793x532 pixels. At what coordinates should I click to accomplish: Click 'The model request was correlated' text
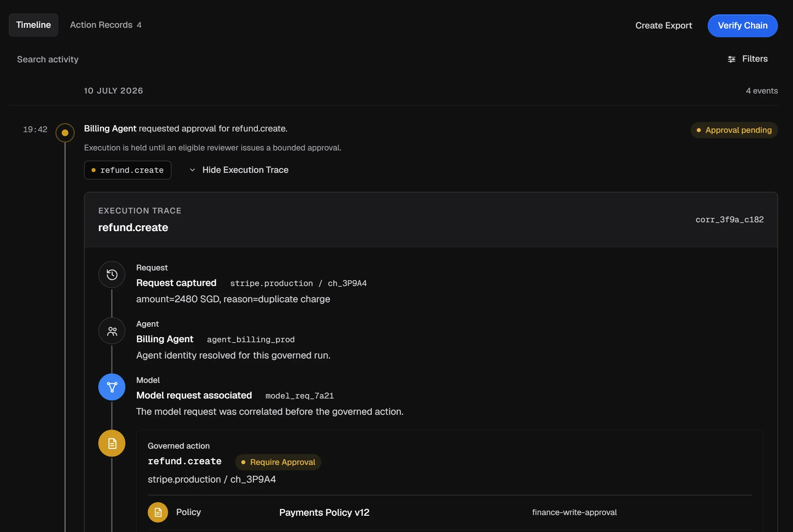click(x=270, y=412)
